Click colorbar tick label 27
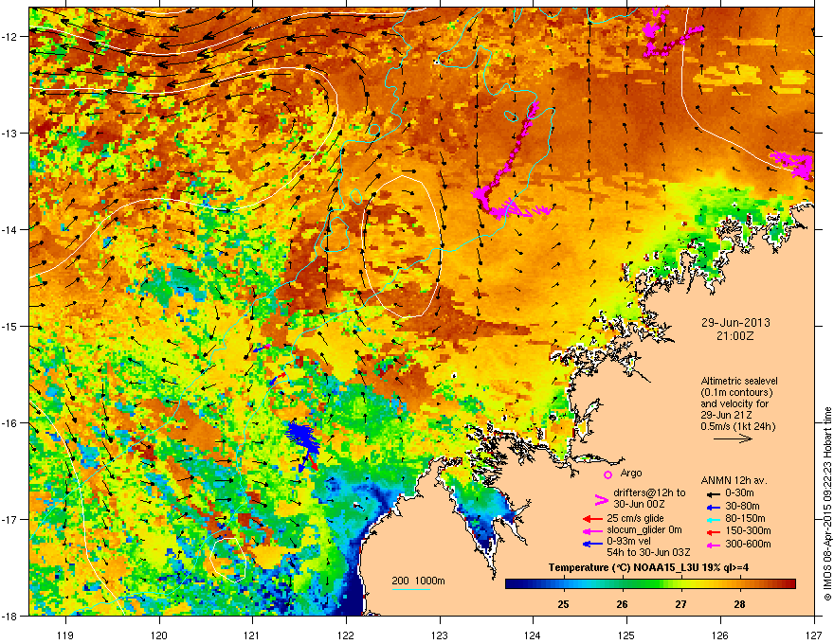 coord(680,604)
